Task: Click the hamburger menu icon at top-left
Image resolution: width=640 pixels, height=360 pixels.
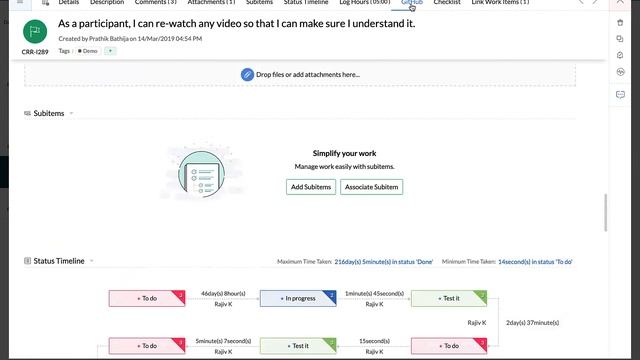Action: 20,2
